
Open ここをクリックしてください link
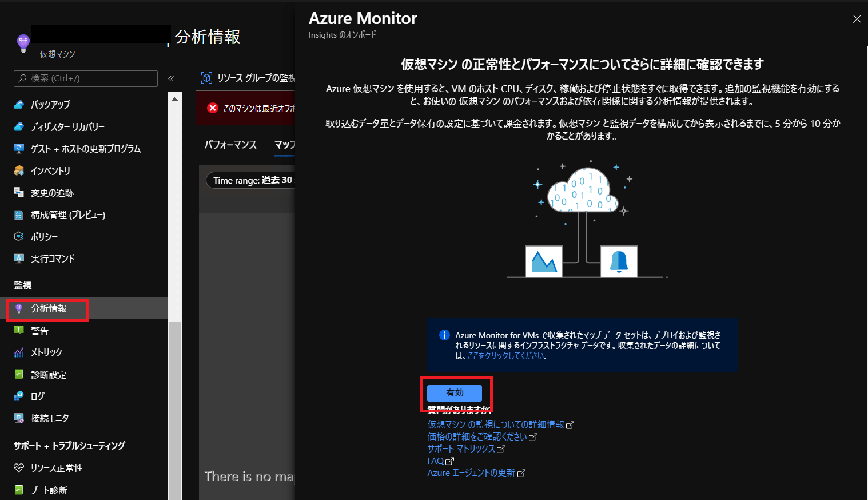click(x=506, y=356)
